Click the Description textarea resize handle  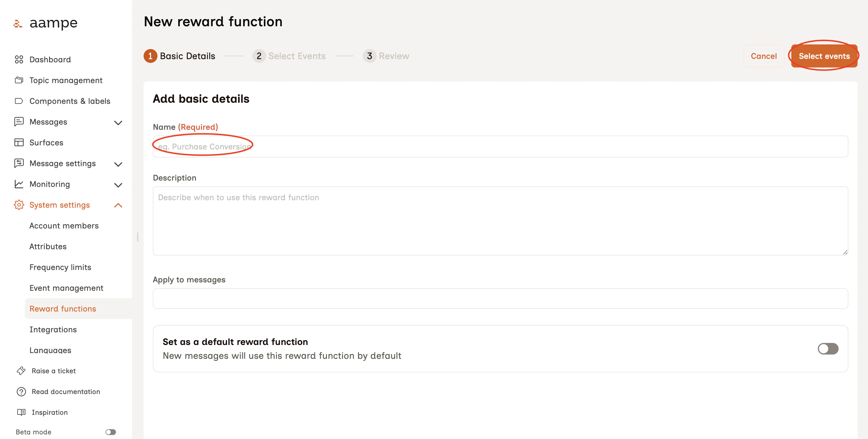point(845,252)
